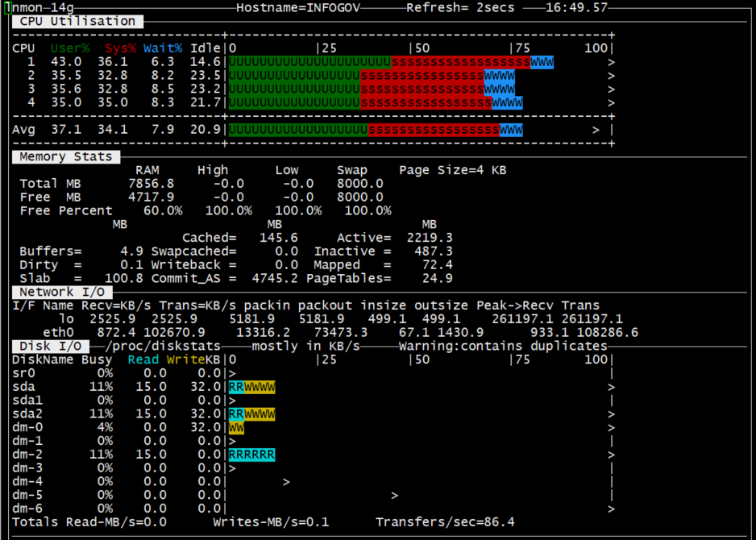Click the dm-2 disk name
756x540 pixels.
pos(27,455)
